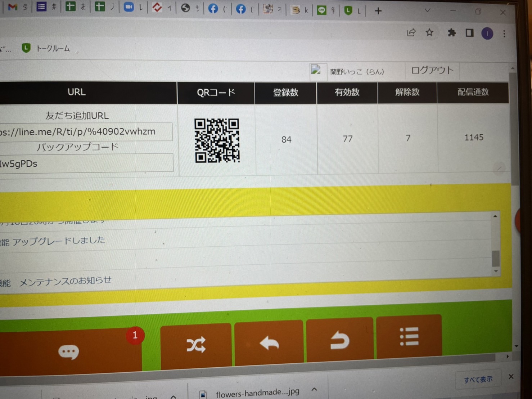Open the tab search chevron dropdown
Image resolution: width=532 pixels, height=399 pixels.
[427, 10]
